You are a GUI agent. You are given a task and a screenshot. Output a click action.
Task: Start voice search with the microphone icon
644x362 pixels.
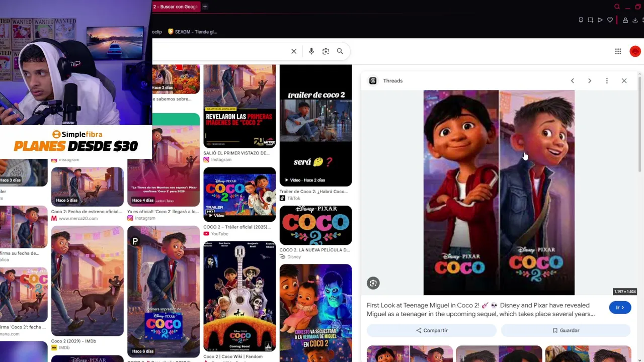(x=311, y=51)
